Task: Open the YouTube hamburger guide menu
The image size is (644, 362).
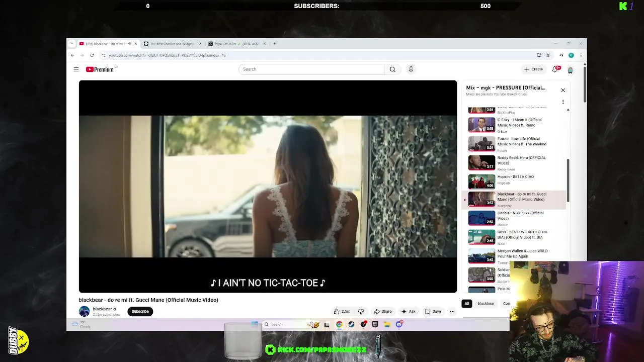Action: click(76, 69)
